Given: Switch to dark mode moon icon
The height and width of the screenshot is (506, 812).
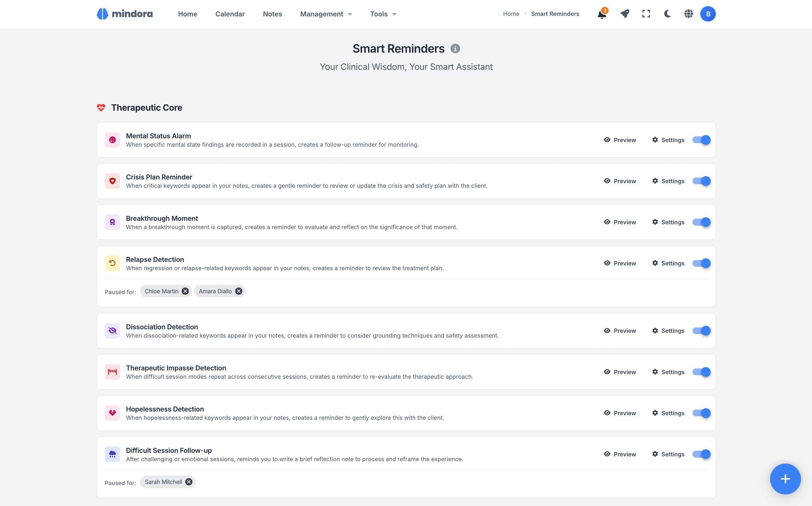Looking at the screenshot, I should tap(667, 14).
